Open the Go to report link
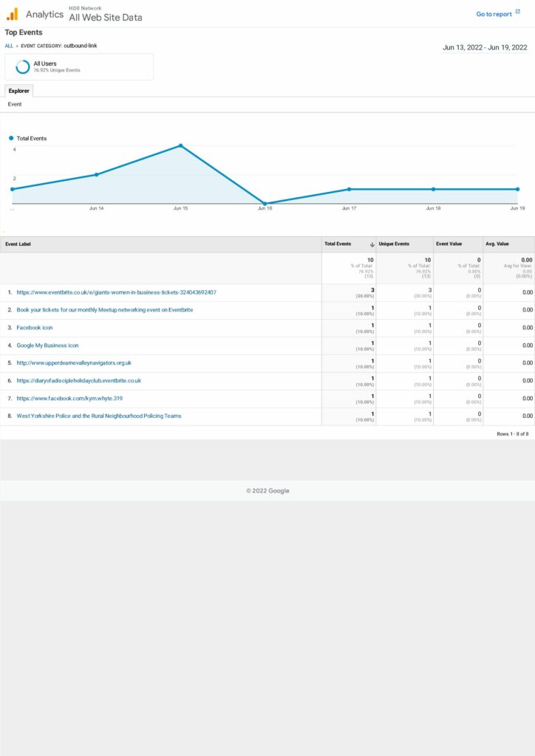Screen dimensions: 535x756 click(x=494, y=14)
